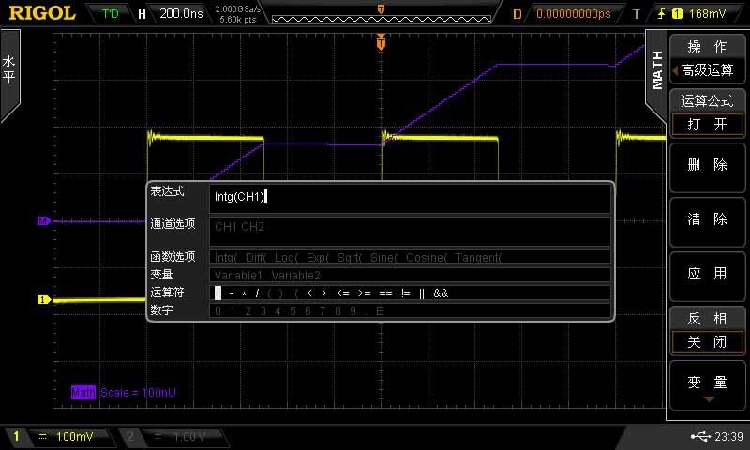Click the RIGOL logo
Screen dimensions: 750x450
click(x=38, y=14)
